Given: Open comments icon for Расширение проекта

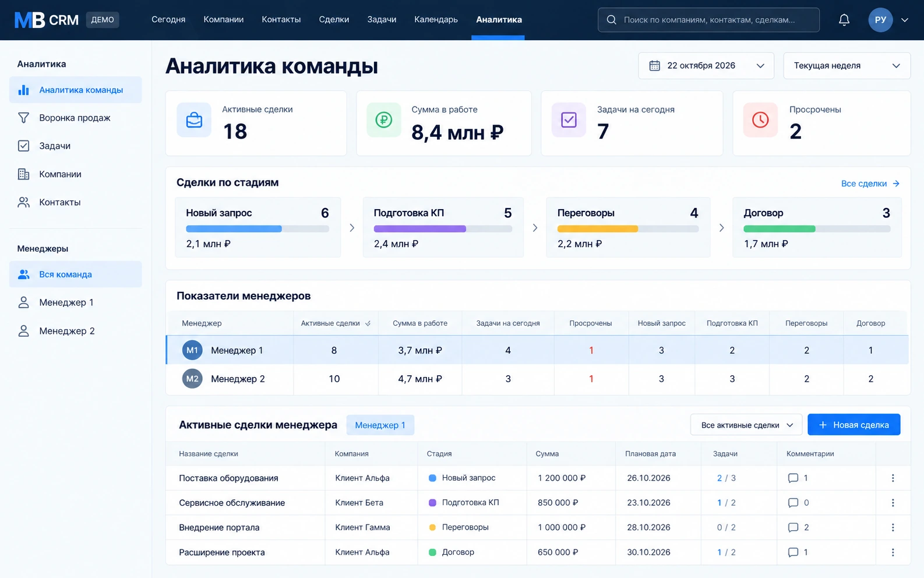Looking at the screenshot, I should click(793, 552).
